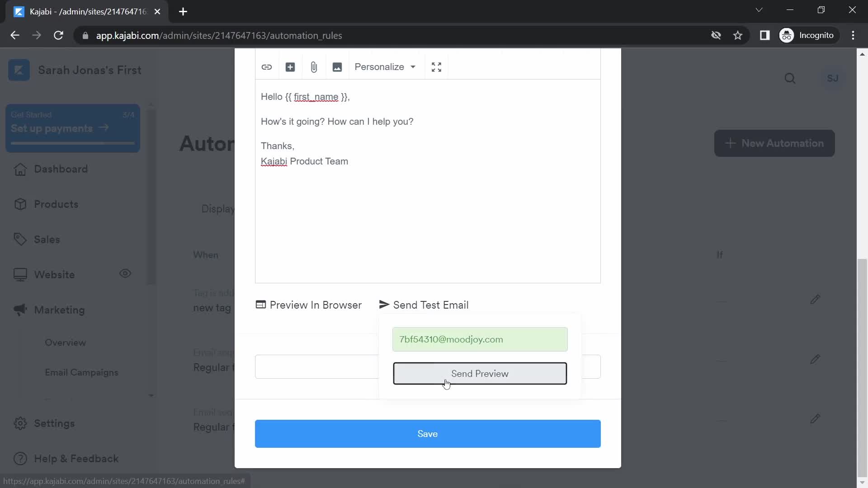Click the third-party cookies blocked eye icon
Viewport: 868px width, 488px height.
pyautogui.click(x=716, y=35)
